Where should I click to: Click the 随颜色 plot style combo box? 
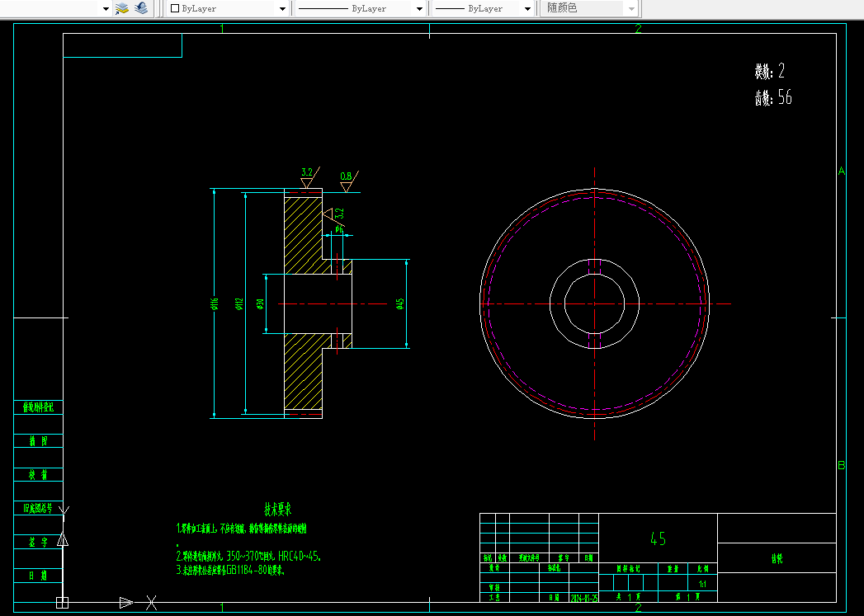pyautogui.click(x=589, y=8)
